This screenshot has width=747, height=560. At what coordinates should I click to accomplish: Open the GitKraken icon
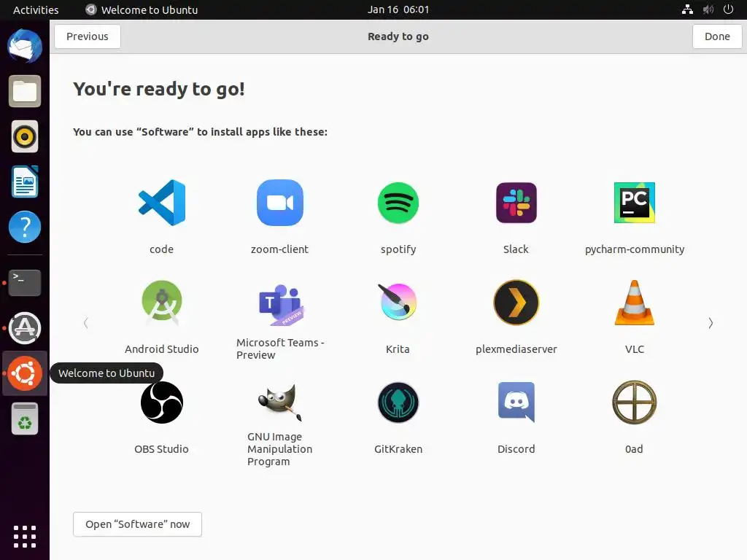click(x=398, y=402)
